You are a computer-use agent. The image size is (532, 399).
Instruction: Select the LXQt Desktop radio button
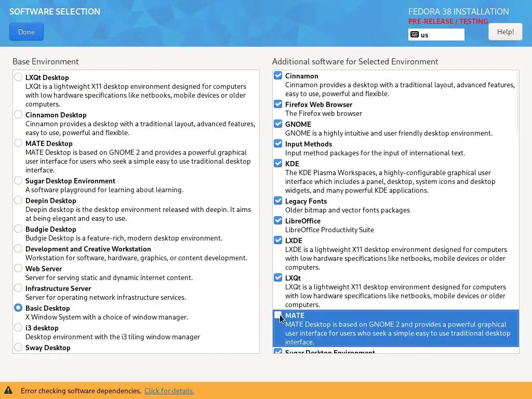[x=18, y=77]
